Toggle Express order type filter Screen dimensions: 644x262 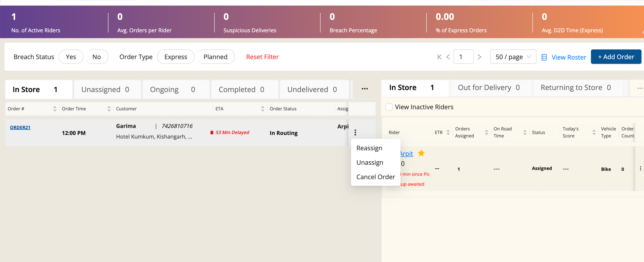[x=176, y=57]
